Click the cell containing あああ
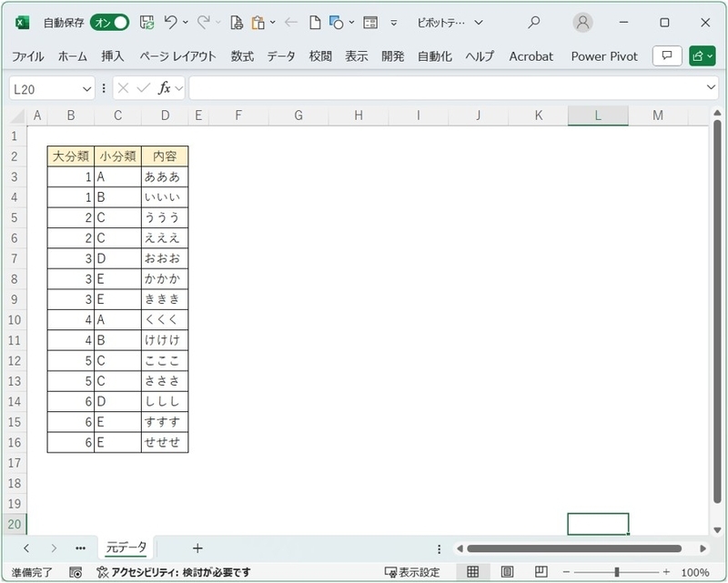This screenshot has height=583, width=728. (165, 176)
